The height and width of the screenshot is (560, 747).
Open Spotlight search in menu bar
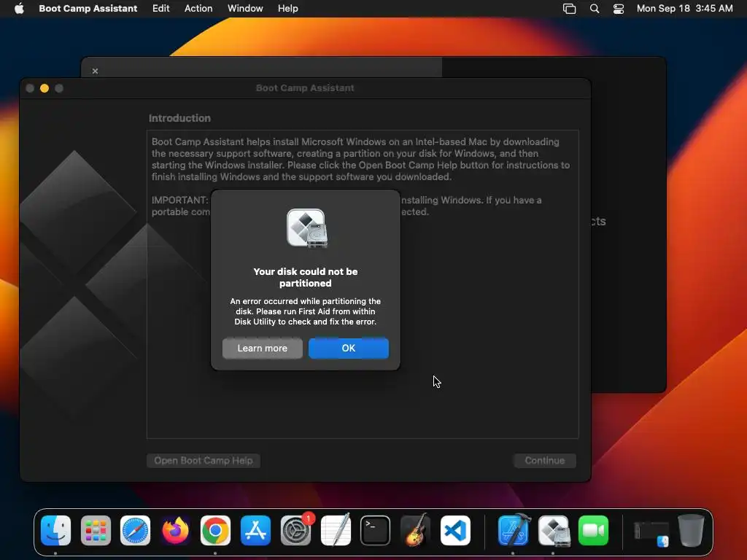(594, 9)
